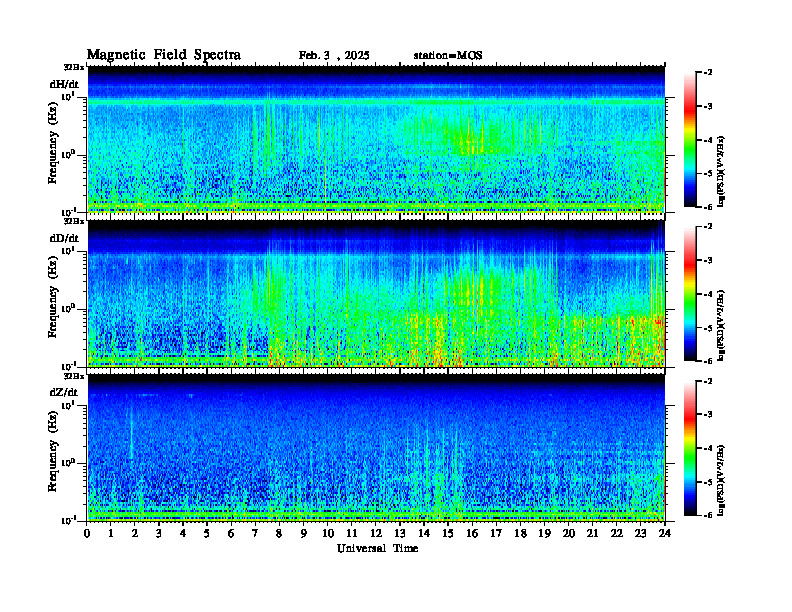Click '-2' on the dZ/dt color scale
Screen dimensions: 792x612
(708, 381)
